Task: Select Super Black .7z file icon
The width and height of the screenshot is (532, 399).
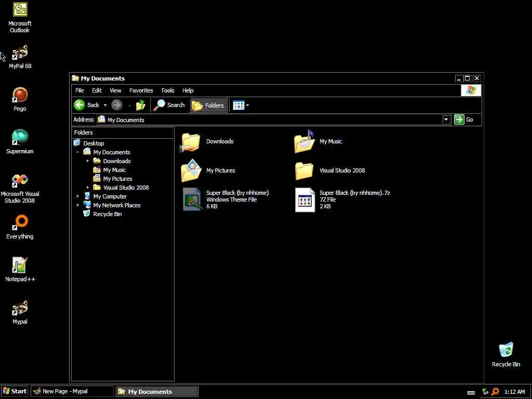Action: click(x=305, y=200)
